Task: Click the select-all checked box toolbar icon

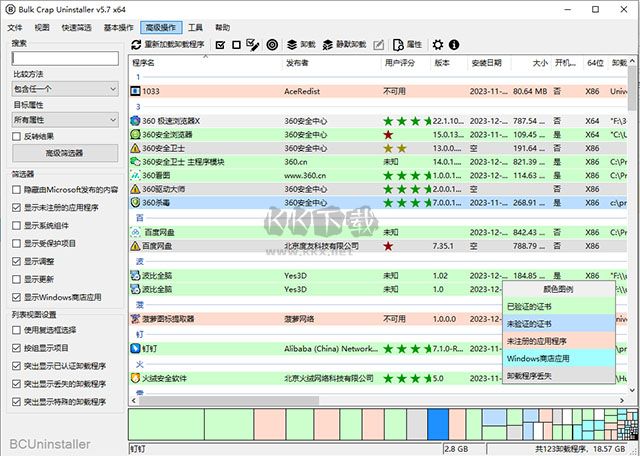Action: 219,45
